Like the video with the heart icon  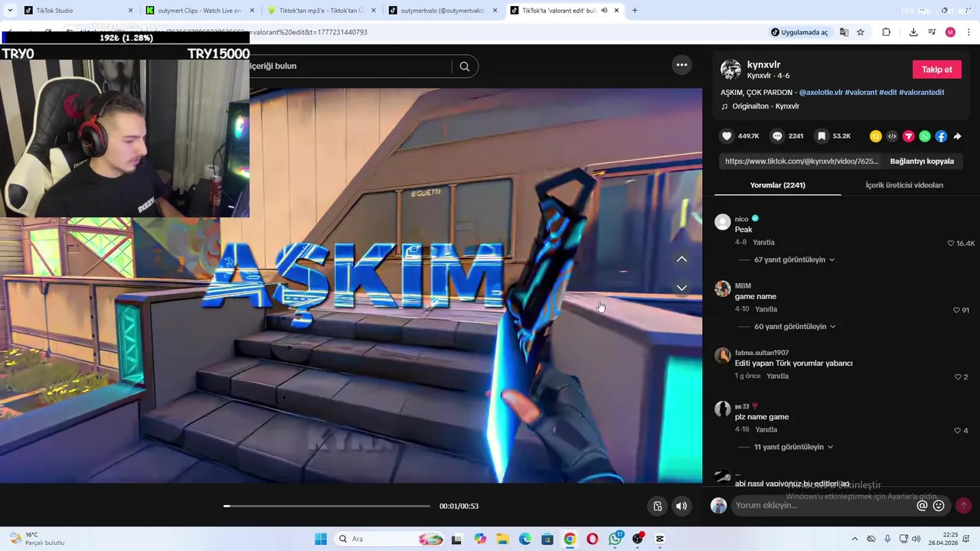click(727, 136)
